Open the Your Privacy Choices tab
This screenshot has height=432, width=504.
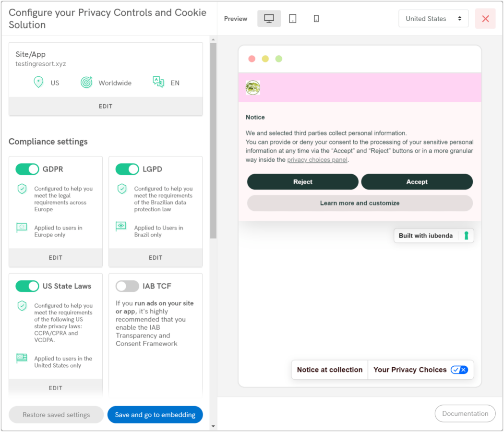(x=409, y=370)
